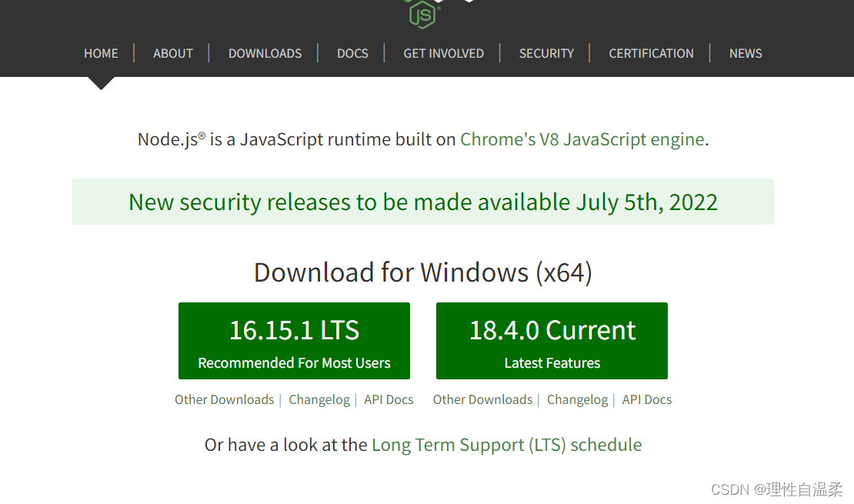Open the Long Term Support (LTS) schedule link
The image size is (854, 504).
point(506,445)
